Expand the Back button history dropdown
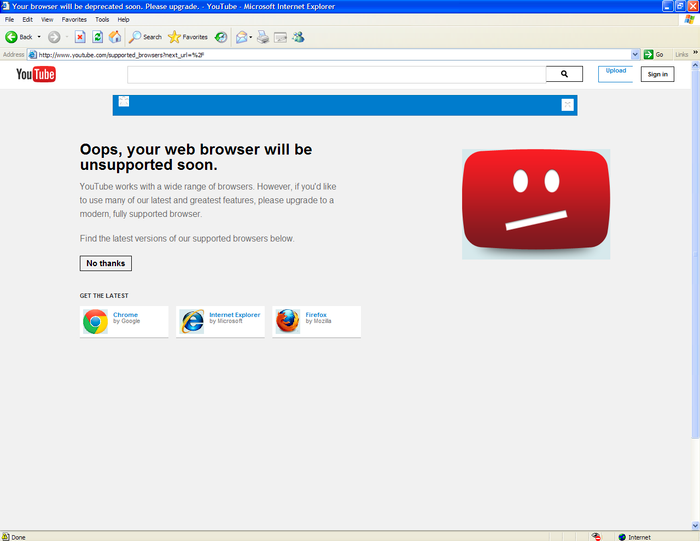Screen dimensions: 700x541 pos(40,37)
